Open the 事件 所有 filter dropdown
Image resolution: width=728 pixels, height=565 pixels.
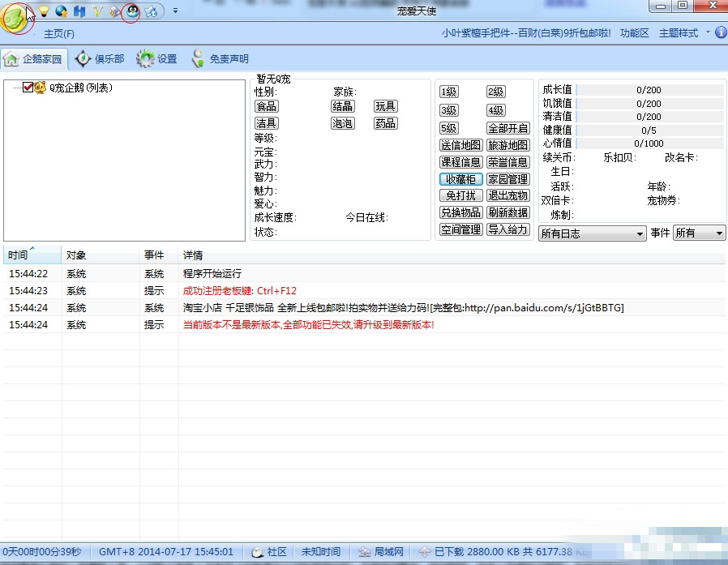coord(699,233)
